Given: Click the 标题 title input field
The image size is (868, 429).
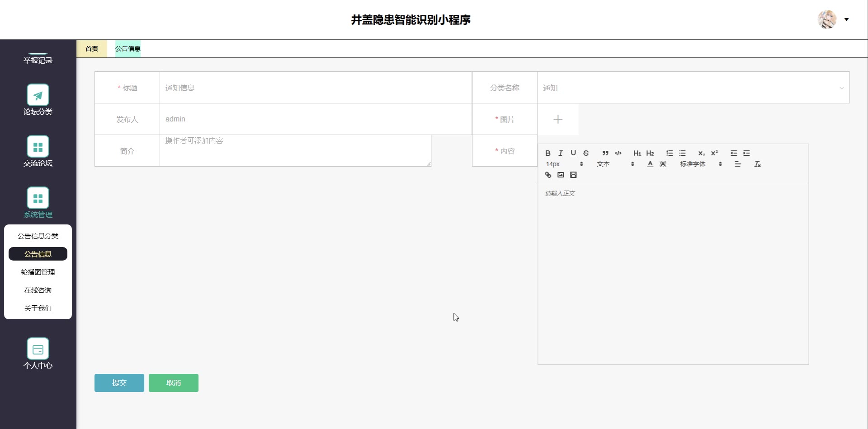Looking at the screenshot, I should point(316,88).
